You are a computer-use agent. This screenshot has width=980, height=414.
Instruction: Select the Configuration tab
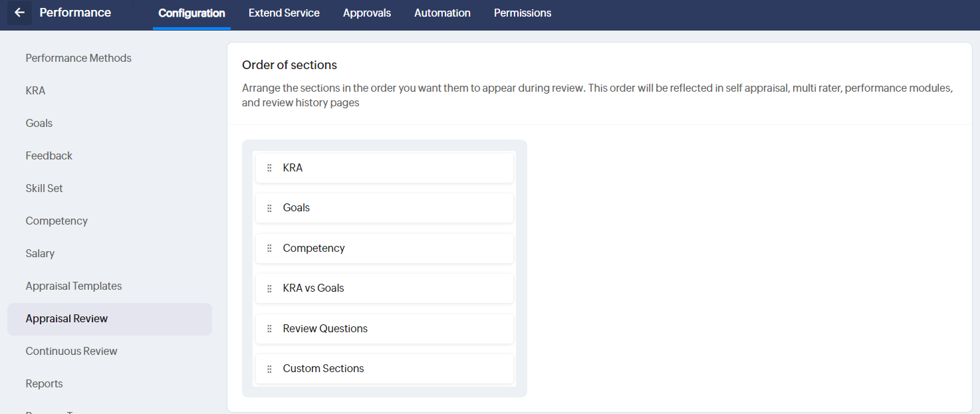[x=191, y=13]
